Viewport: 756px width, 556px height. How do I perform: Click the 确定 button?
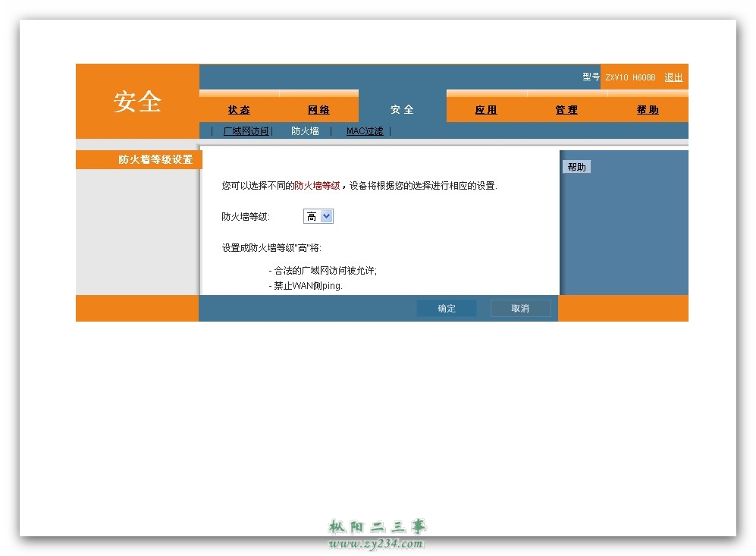[x=447, y=308]
